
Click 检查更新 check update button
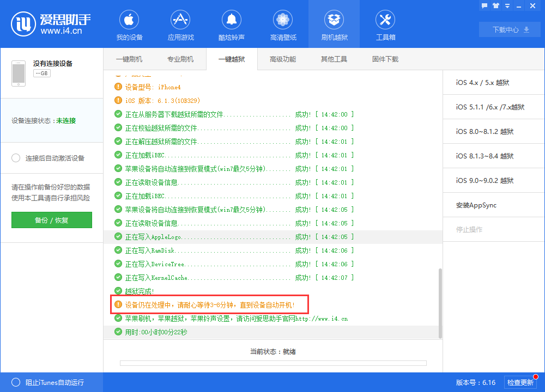click(520, 382)
